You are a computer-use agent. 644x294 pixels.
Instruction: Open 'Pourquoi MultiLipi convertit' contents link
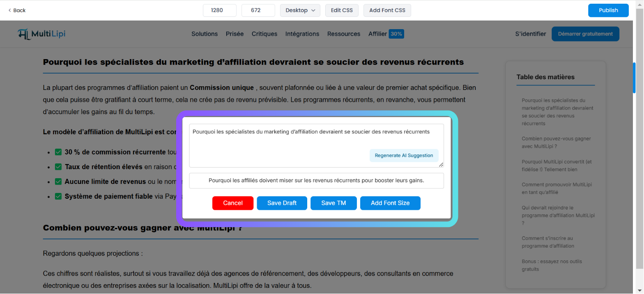[x=556, y=165]
